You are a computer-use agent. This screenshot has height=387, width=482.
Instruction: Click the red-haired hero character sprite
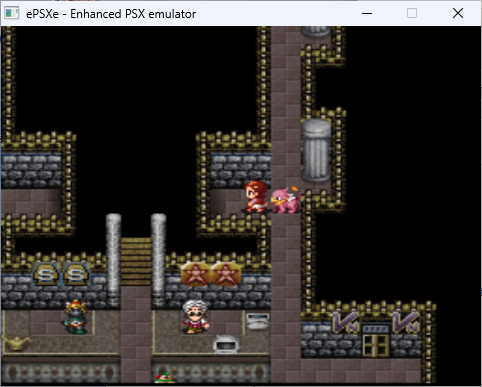pos(256,197)
